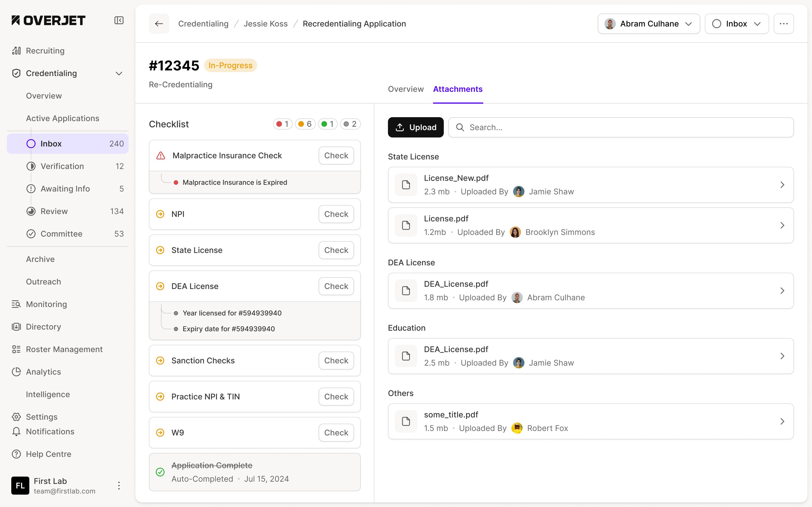Click the Upload button

click(x=415, y=127)
